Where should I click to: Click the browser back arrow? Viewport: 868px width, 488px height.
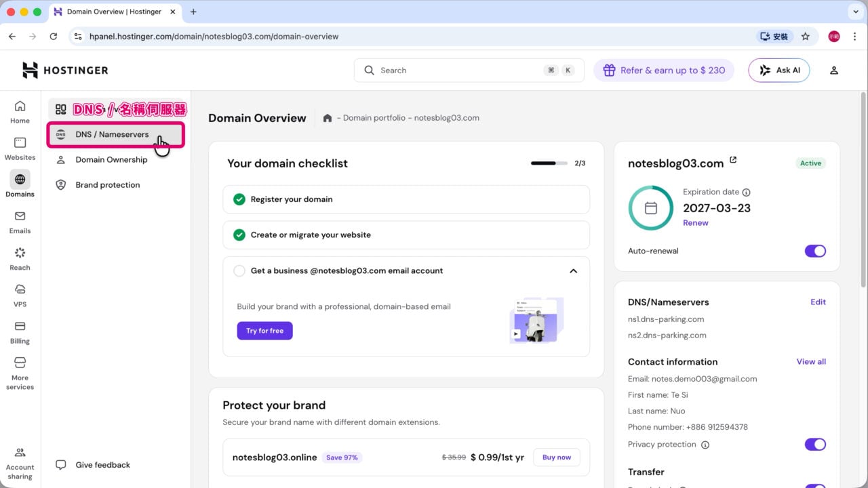(12, 37)
